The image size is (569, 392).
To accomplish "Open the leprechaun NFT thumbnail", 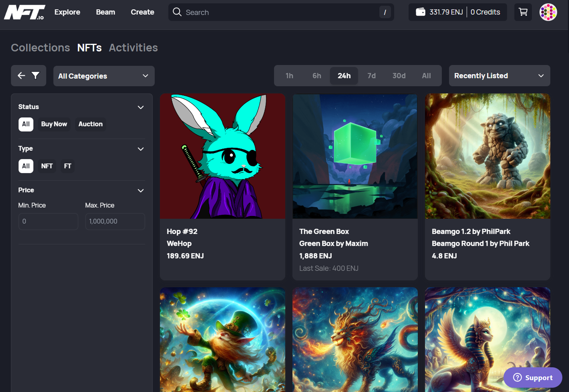I will [222, 340].
